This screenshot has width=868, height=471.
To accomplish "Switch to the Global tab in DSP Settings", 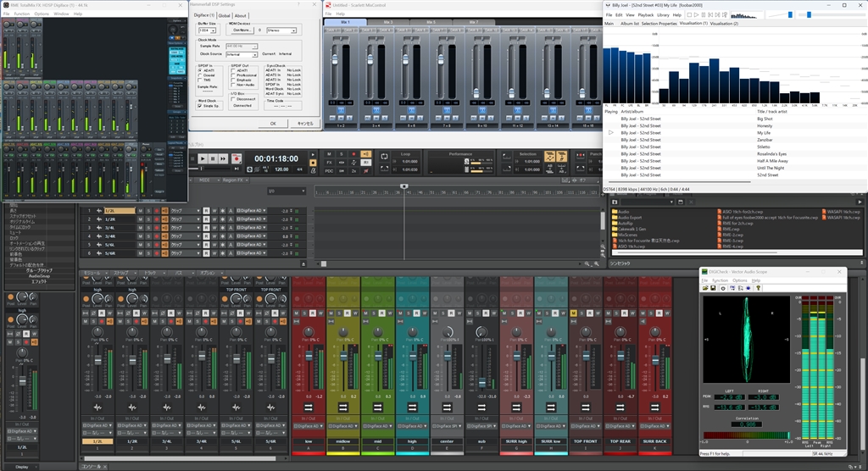I will pyautogui.click(x=224, y=15).
